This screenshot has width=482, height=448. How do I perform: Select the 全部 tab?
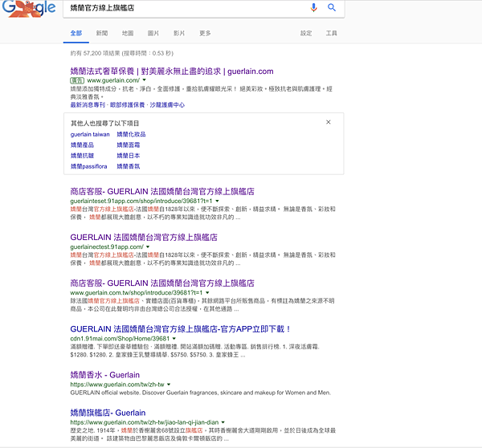pos(76,33)
